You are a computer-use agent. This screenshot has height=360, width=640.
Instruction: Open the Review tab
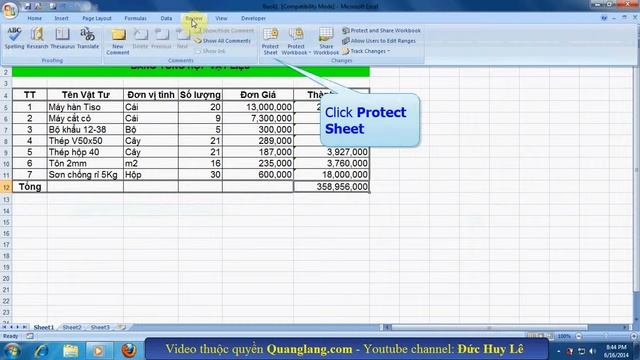[194, 18]
